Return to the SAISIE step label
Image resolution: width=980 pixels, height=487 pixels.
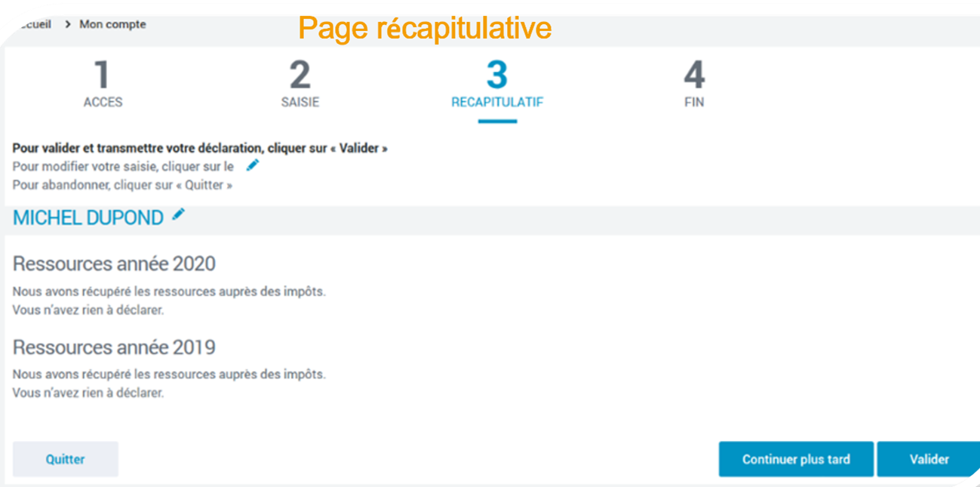[300, 103]
